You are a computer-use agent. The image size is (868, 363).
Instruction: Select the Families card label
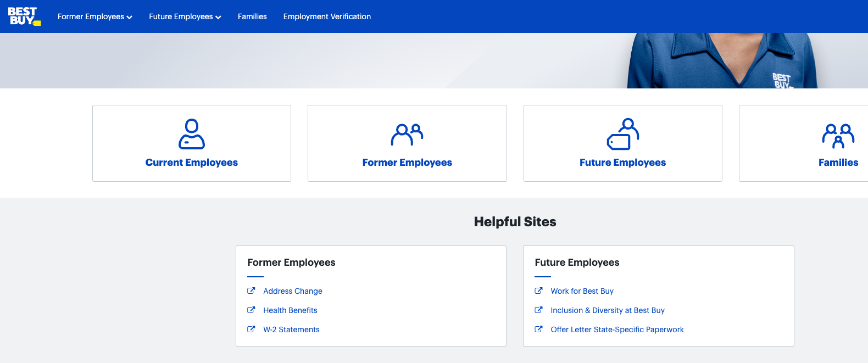tap(838, 163)
